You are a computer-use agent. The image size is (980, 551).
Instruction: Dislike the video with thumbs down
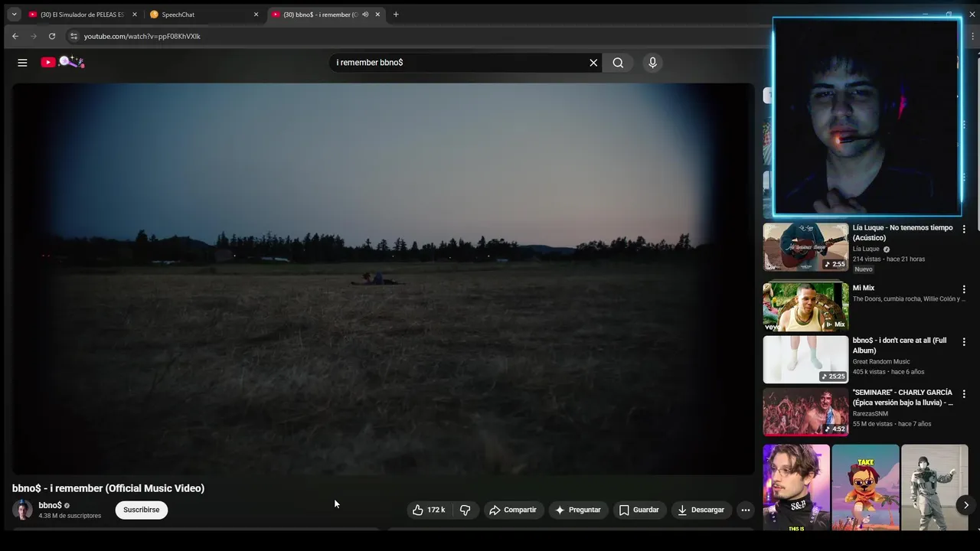point(465,510)
